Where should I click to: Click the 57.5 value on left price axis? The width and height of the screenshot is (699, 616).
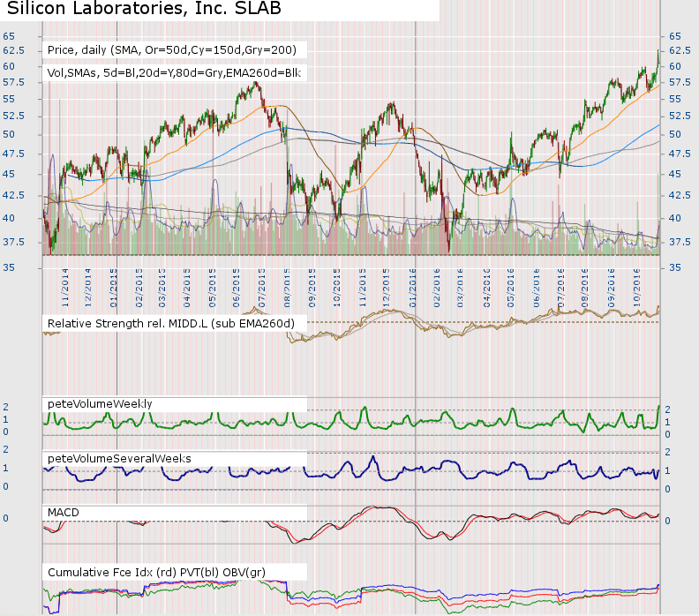[14, 82]
